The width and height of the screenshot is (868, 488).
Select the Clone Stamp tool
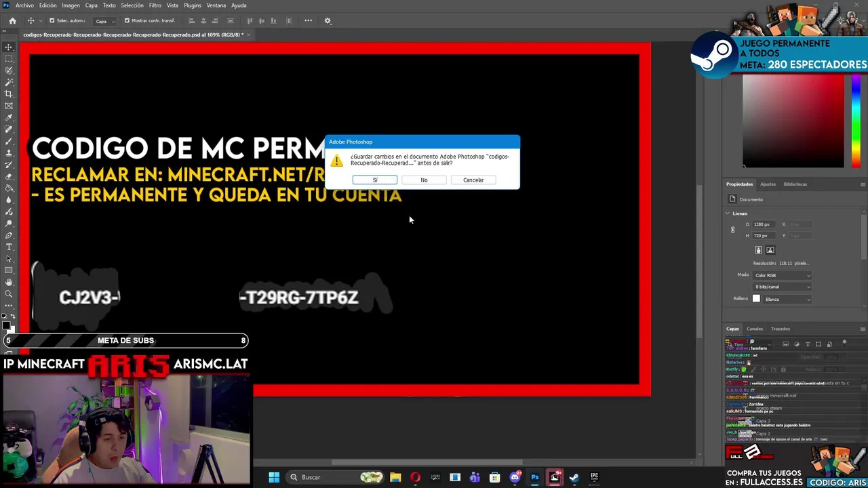pyautogui.click(x=9, y=153)
